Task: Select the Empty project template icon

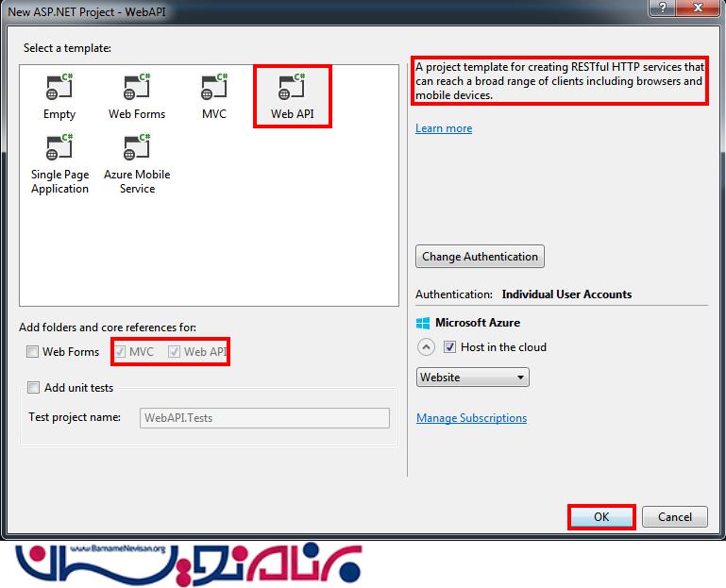Action: [59, 87]
